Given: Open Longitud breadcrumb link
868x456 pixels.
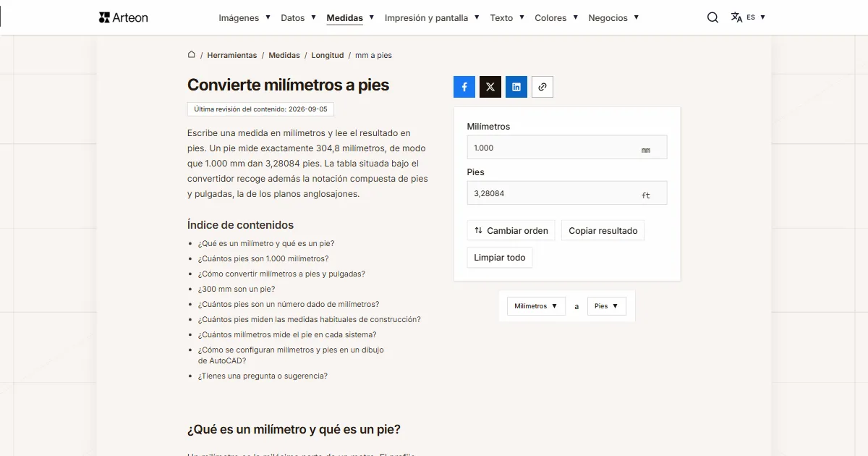Looking at the screenshot, I should [x=328, y=55].
